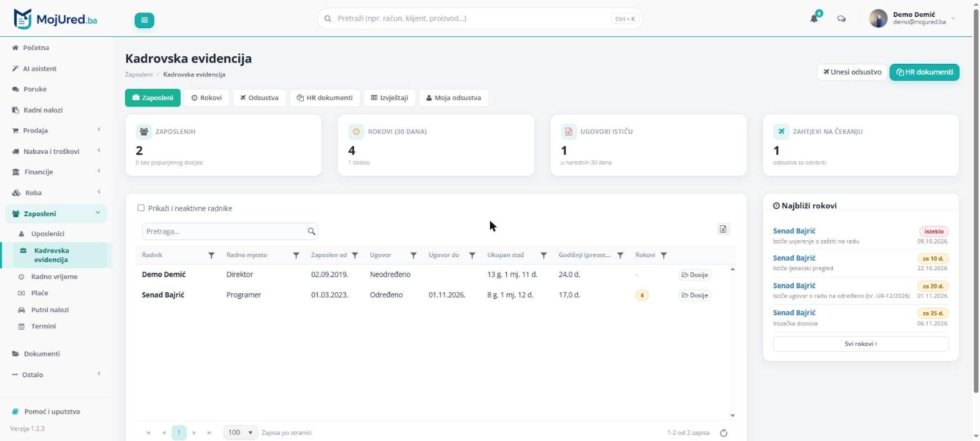Click 'Svi rokovi' button

pyautogui.click(x=861, y=343)
